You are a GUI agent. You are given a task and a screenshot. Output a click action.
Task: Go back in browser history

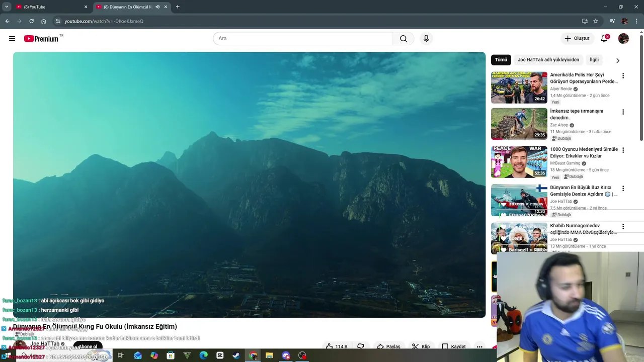pyautogui.click(x=7, y=21)
